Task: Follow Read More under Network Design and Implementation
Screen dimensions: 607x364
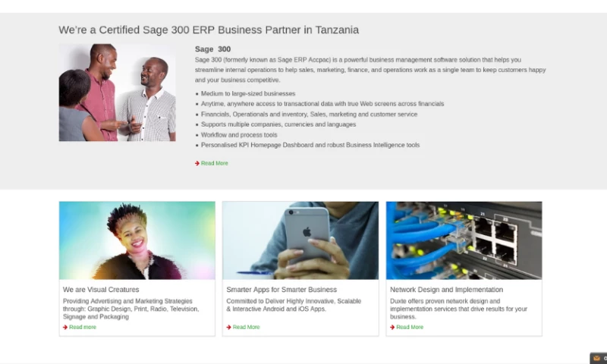Action: pyautogui.click(x=410, y=327)
